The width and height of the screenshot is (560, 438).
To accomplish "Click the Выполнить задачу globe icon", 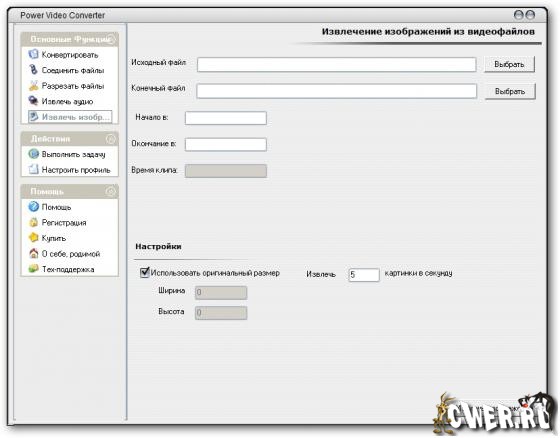I will pos(33,154).
